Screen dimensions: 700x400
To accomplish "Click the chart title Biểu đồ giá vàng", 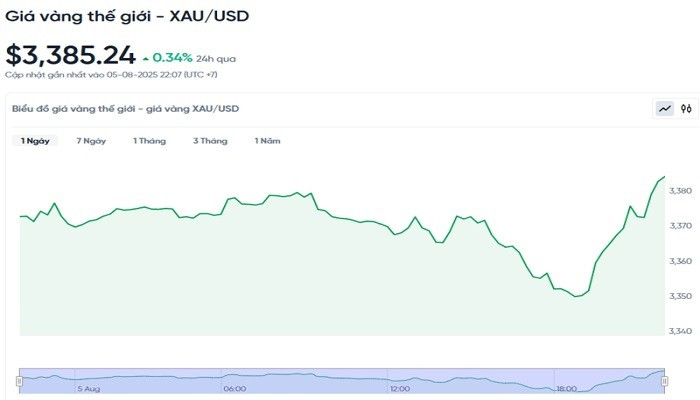I will (125, 108).
